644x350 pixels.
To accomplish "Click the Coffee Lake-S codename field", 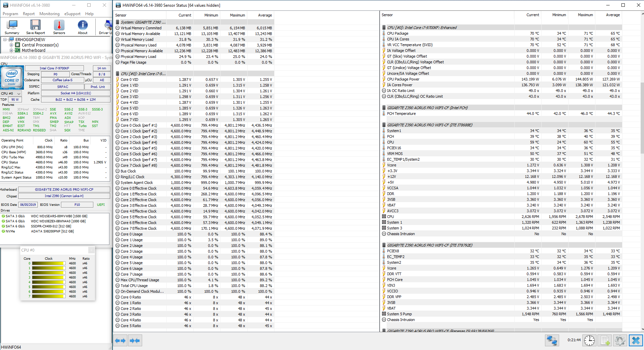I will pos(62,80).
